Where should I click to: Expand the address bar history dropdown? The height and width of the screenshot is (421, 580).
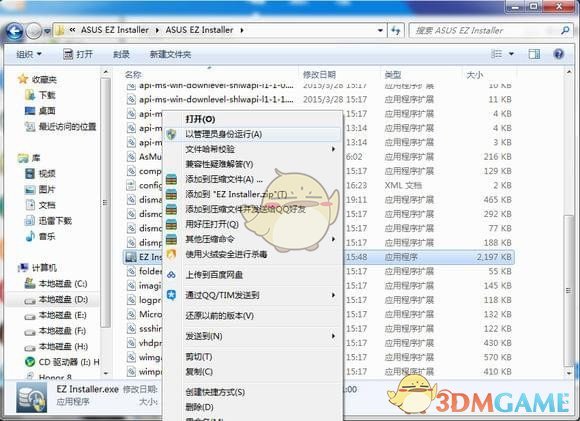pyautogui.click(x=380, y=30)
